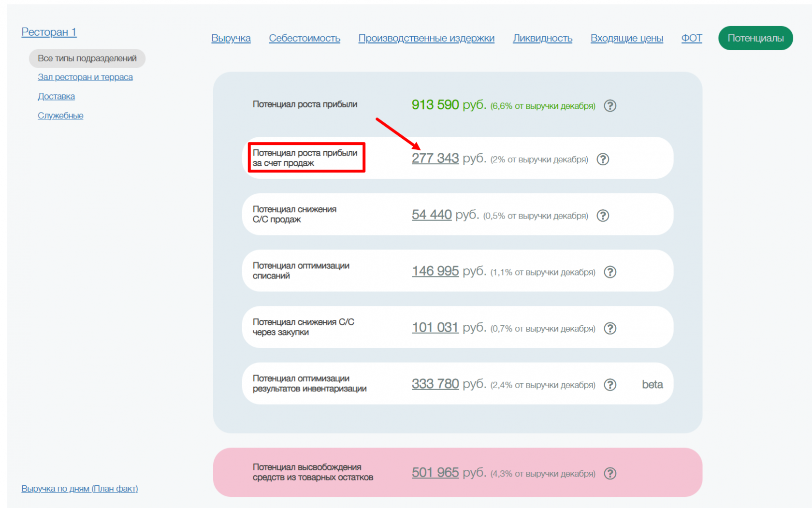Viewport: 812px width, 508px height.
Task: Open help icon for инвентаризации potential
Action: tap(610, 385)
